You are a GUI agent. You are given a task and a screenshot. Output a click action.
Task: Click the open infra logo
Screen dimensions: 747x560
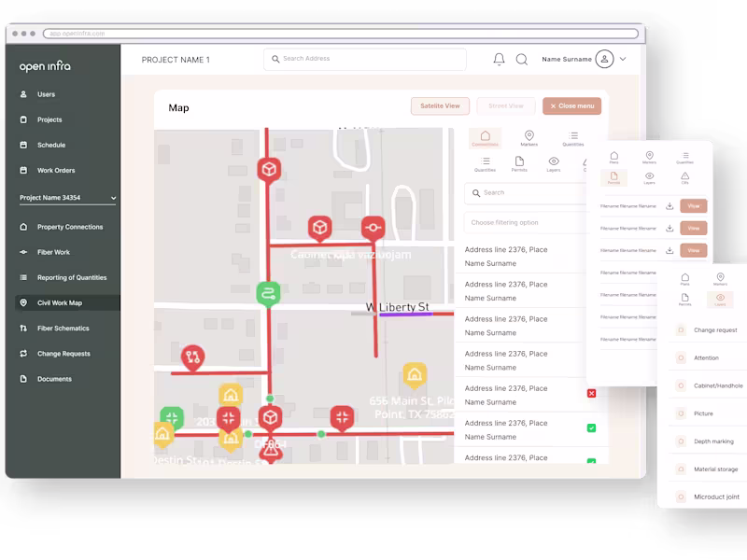pos(45,66)
